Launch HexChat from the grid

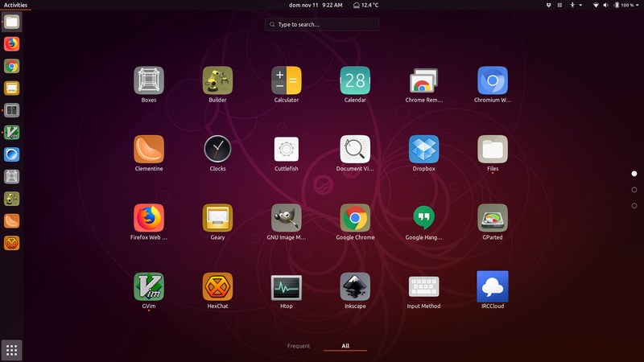(217, 286)
